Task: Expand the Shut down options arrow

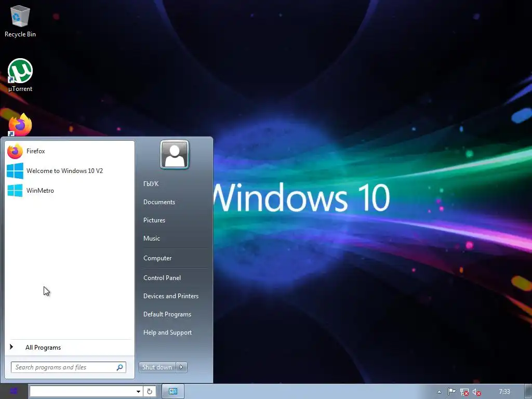Action: (181, 367)
